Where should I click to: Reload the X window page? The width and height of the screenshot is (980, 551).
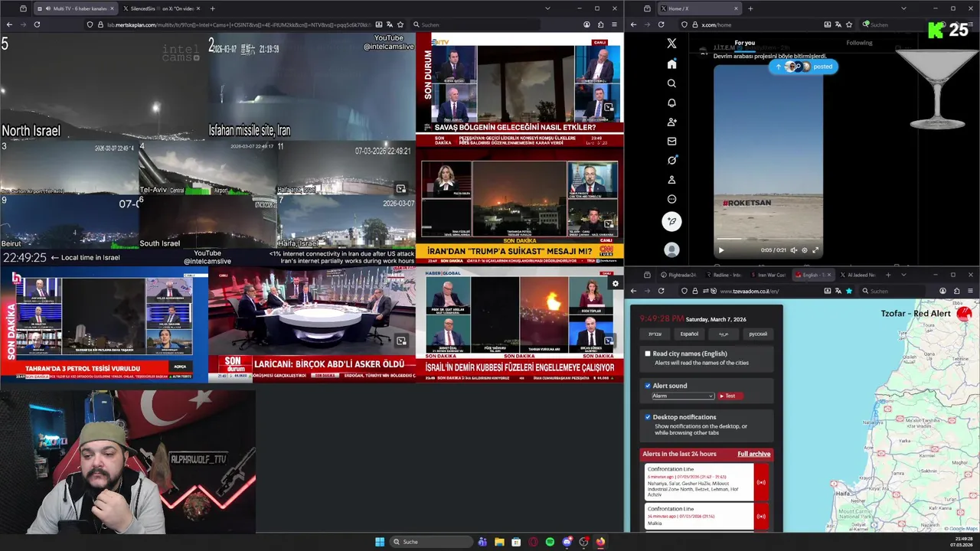coord(661,24)
